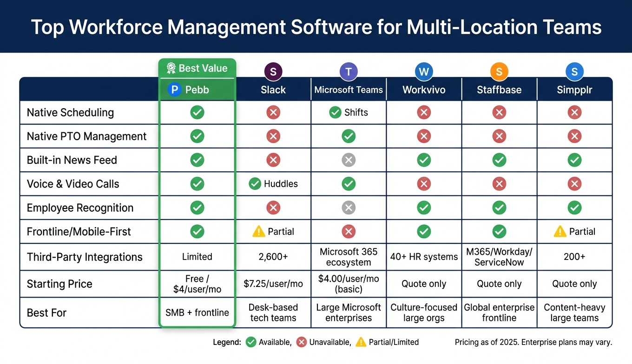Click the Culture-focused large orgs cell
This screenshot has height=364, width=632.
[424, 312]
